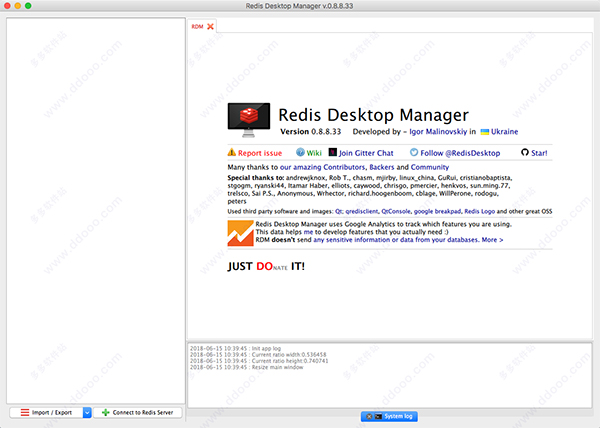600x428 pixels.
Task: Click the warning triangle Report issue icon
Action: pos(232,152)
